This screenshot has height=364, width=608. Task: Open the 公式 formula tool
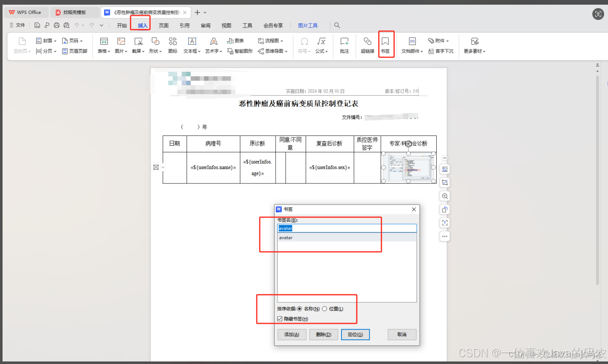point(321,44)
